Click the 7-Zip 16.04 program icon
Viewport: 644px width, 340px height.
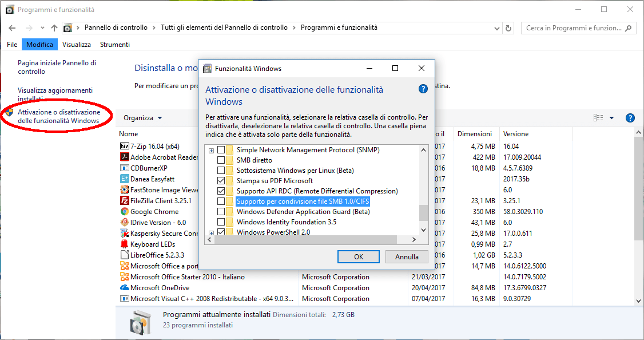125,146
